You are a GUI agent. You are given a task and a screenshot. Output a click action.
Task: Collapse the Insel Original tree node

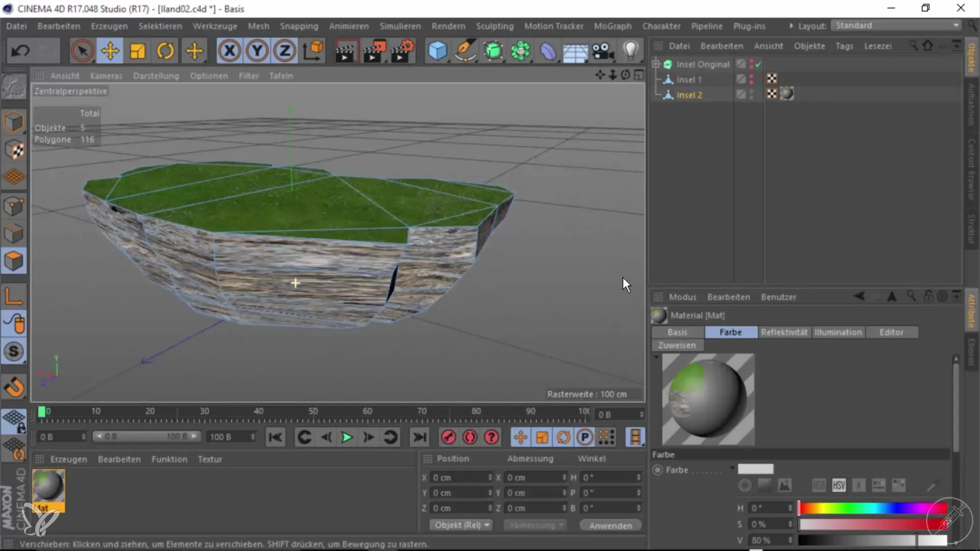pos(656,64)
